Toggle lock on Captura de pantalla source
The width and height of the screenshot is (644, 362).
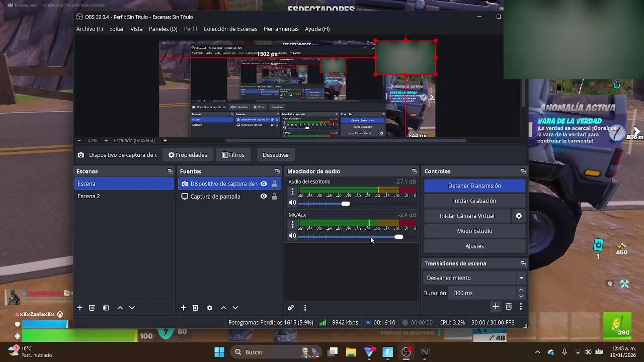274,197
